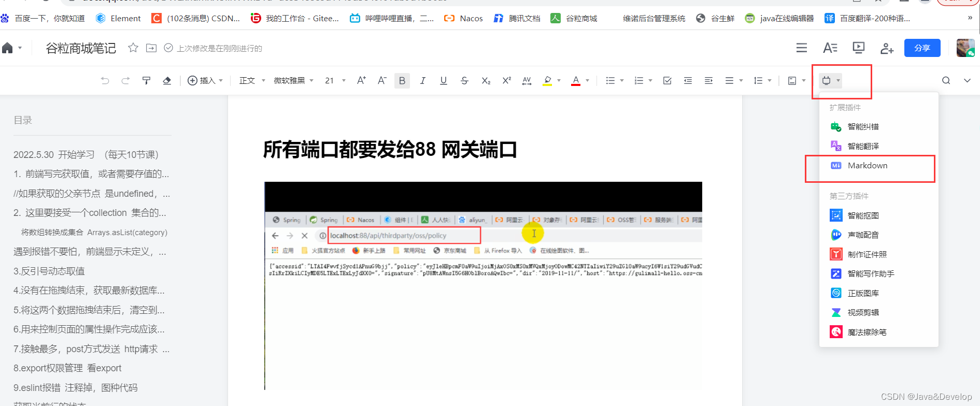The height and width of the screenshot is (406, 980).
Task: Click the undo arrow icon
Action: coord(105,80)
